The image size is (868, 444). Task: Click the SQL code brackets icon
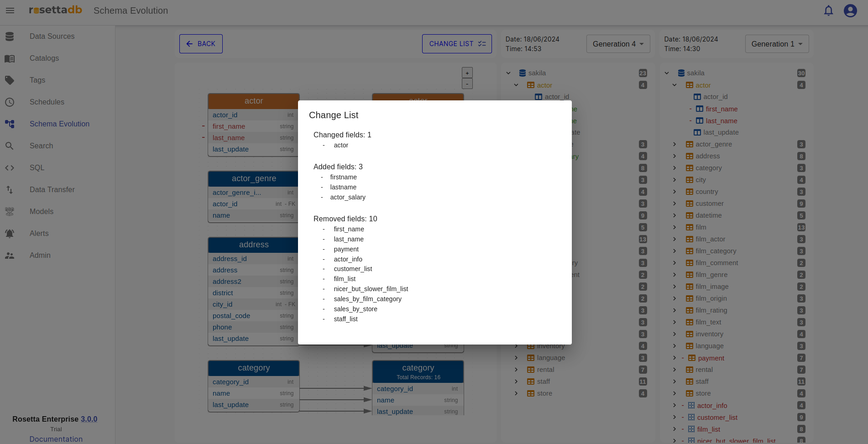pos(10,168)
